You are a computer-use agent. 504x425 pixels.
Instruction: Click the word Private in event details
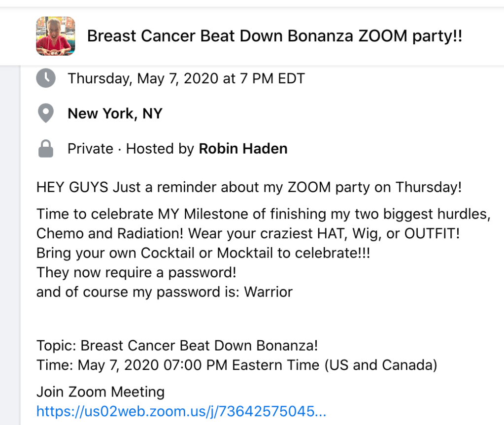tap(90, 149)
